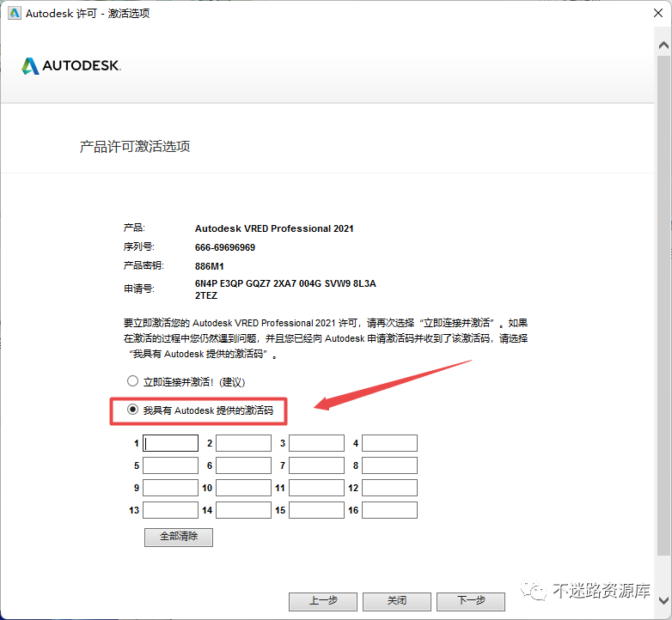Click activation code field 16
Image resolution: width=672 pixels, height=620 pixels.
tap(389, 510)
